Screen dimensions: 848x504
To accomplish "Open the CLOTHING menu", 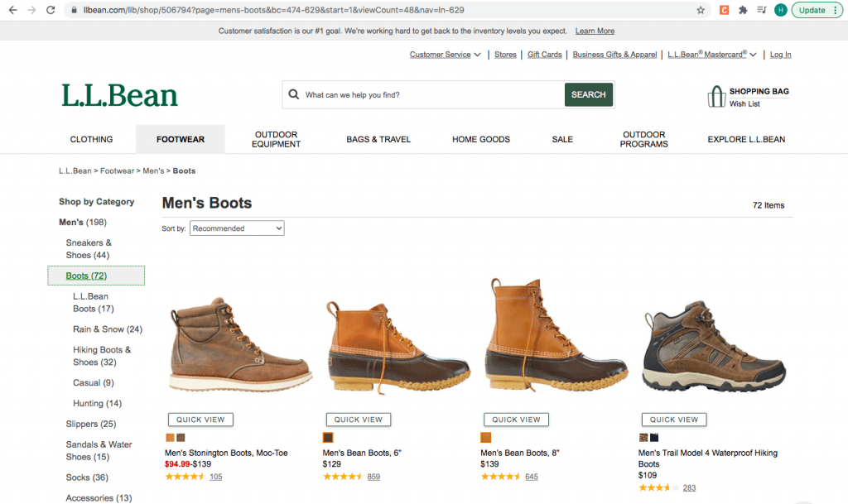I will (x=91, y=139).
